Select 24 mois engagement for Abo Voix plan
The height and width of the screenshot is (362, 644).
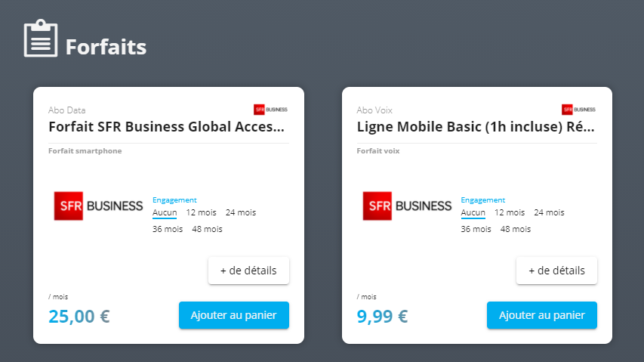click(x=549, y=212)
